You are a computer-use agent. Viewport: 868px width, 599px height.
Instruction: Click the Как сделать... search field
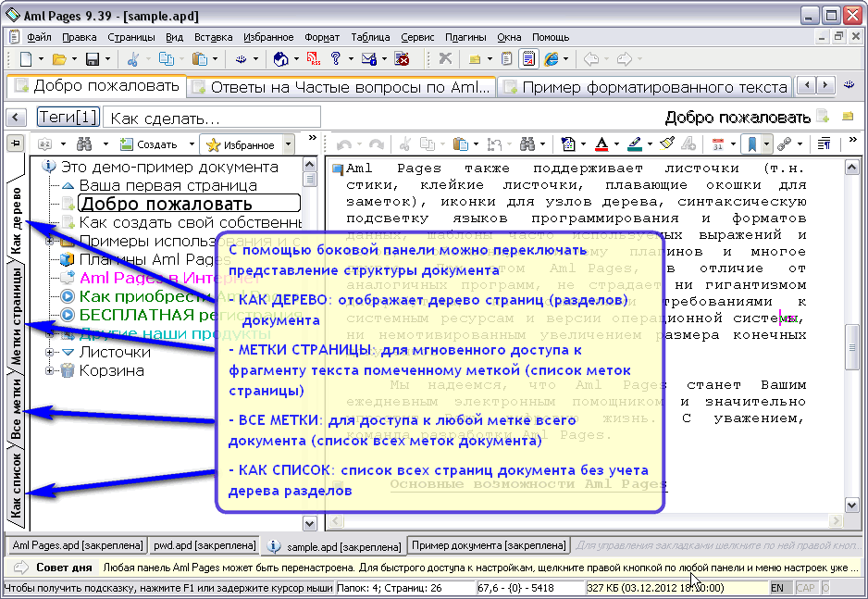click(212, 118)
